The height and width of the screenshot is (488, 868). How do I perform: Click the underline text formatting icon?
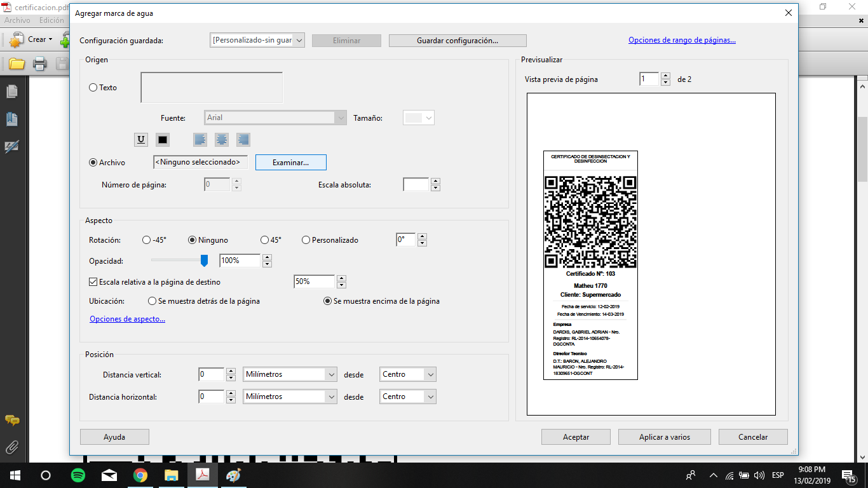(x=140, y=139)
